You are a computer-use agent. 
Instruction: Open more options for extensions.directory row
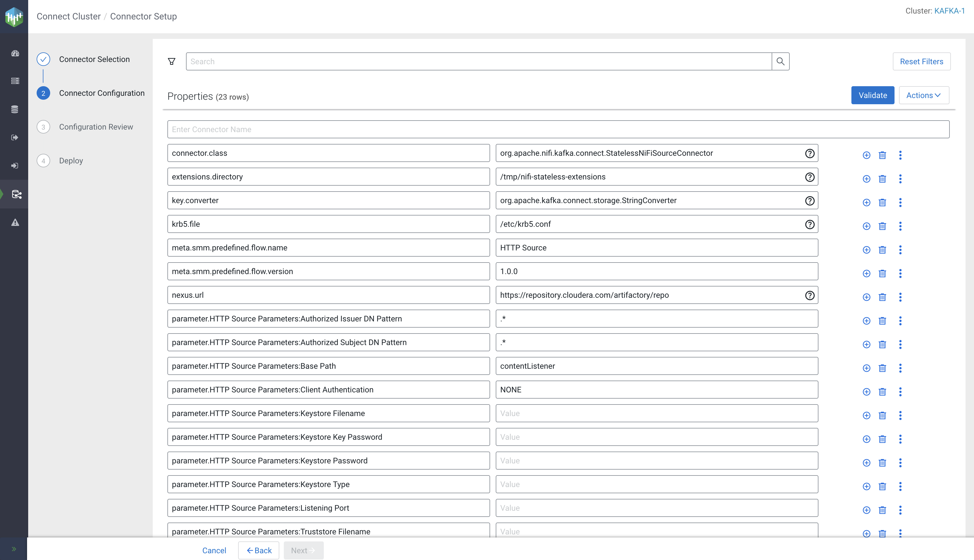pos(900,179)
